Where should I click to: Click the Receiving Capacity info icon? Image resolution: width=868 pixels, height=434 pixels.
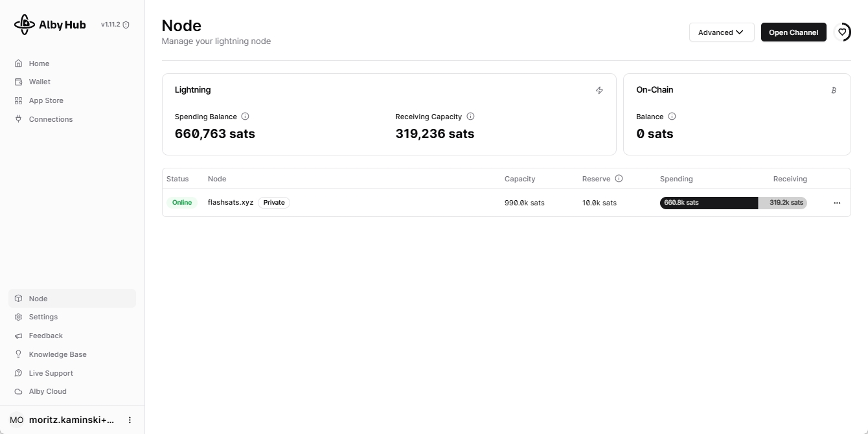pos(470,117)
